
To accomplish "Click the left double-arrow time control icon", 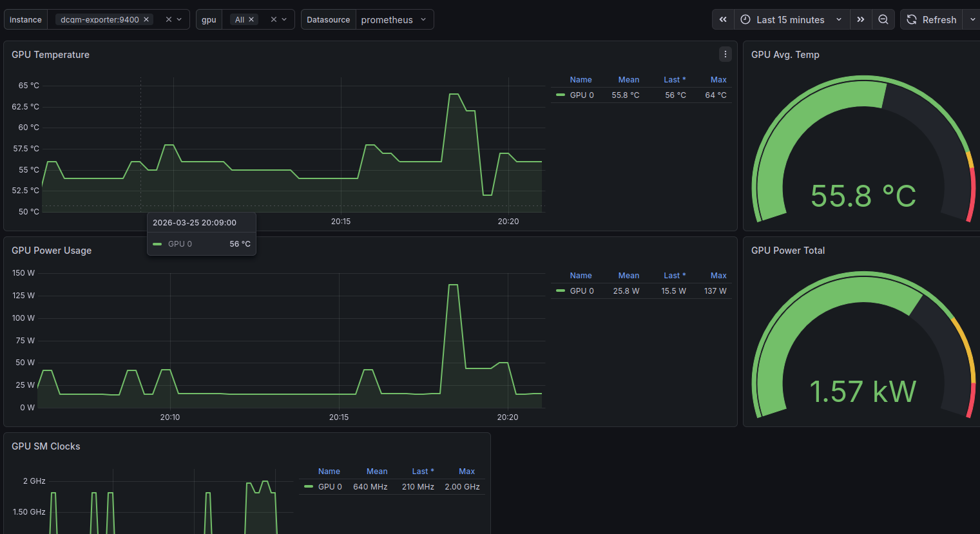I will tap(722, 19).
